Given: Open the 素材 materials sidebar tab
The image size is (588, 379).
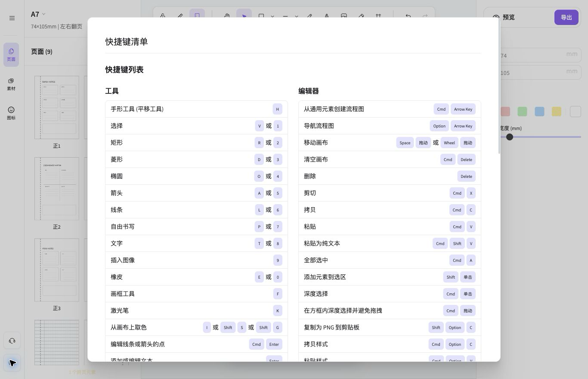Looking at the screenshot, I should [11, 84].
